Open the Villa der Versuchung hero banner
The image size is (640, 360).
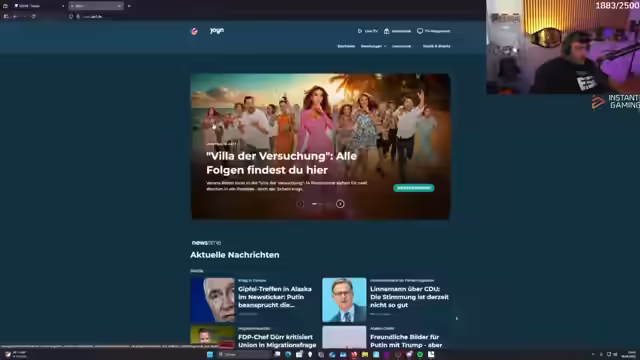[320, 146]
